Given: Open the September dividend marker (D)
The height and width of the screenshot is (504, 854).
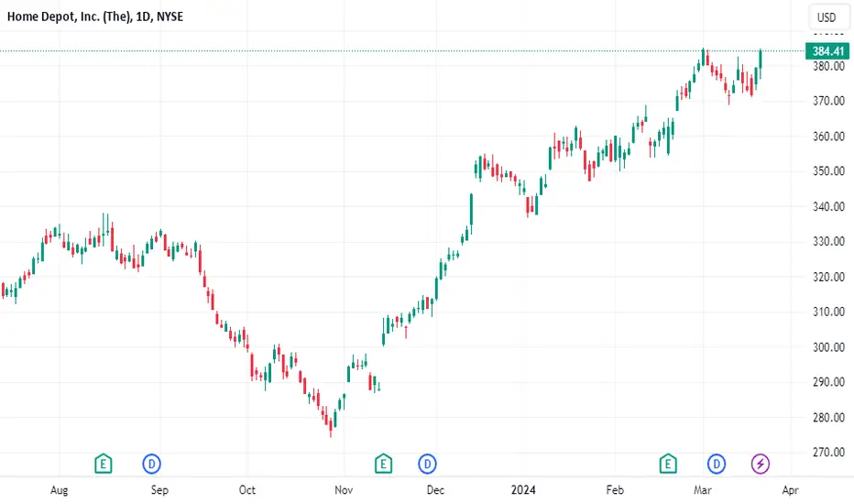Looking at the screenshot, I should tap(152, 464).
